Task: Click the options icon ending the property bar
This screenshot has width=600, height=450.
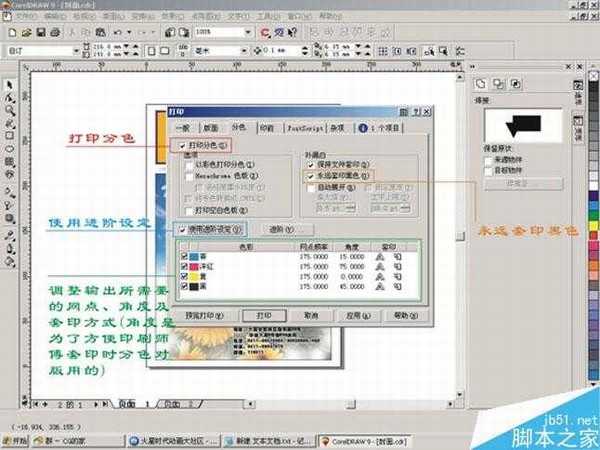Action: click(x=460, y=51)
